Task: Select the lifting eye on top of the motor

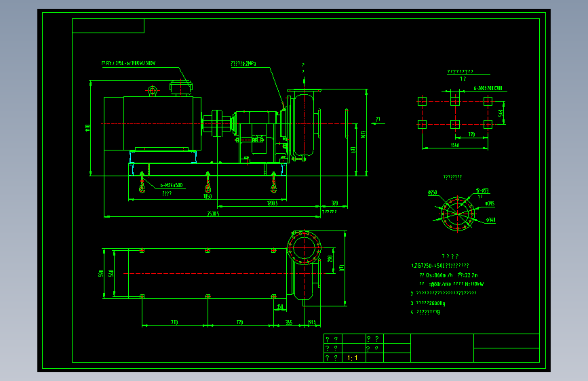Action: point(152,91)
